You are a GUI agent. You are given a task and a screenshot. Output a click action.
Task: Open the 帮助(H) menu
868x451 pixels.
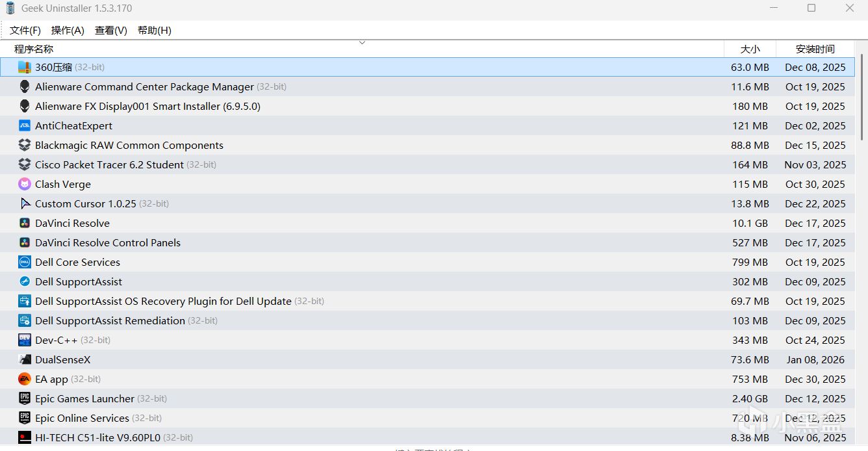155,31
